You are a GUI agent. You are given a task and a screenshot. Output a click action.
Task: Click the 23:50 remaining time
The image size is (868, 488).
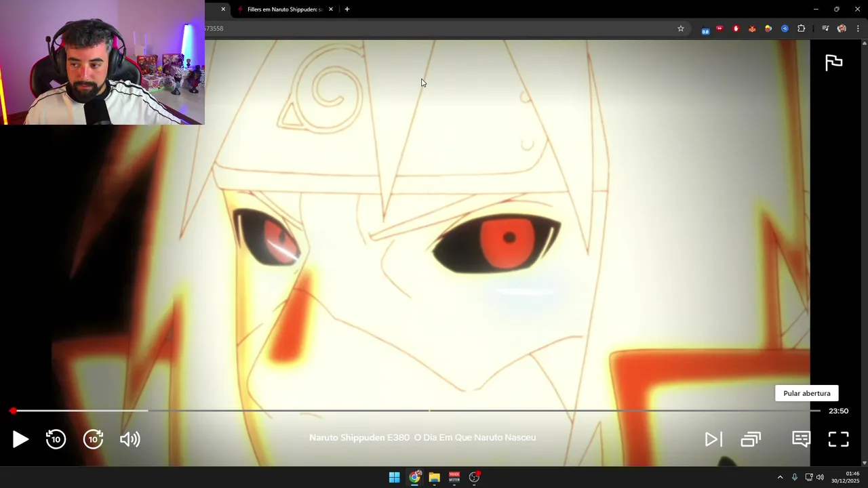click(838, 411)
